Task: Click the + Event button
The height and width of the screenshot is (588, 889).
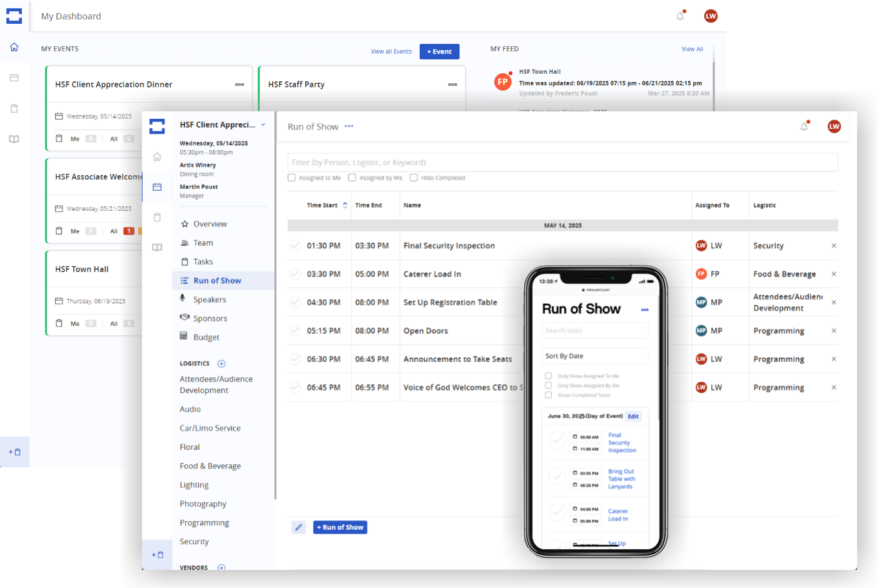Action: pos(439,52)
